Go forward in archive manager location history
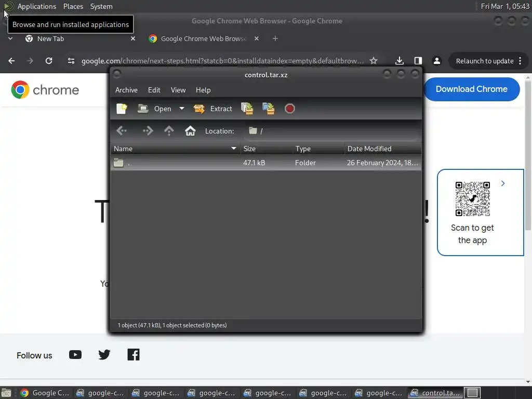Image resolution: width=532 pixels, height=399 pixels. tap(148, 131)
